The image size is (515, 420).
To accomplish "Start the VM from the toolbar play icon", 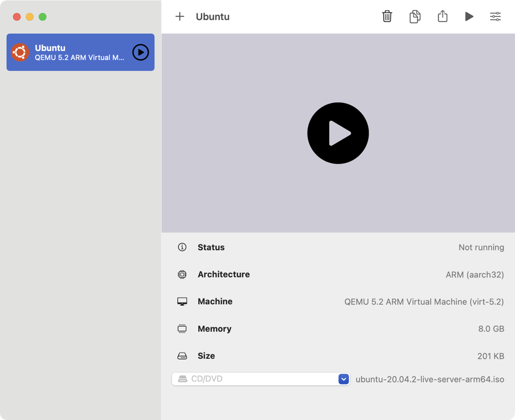I will (469, 16).
